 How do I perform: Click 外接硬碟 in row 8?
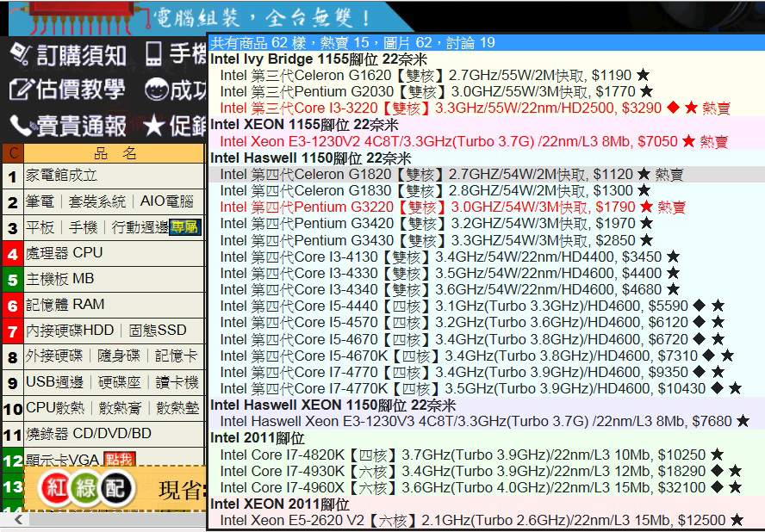tap(54, 356)
